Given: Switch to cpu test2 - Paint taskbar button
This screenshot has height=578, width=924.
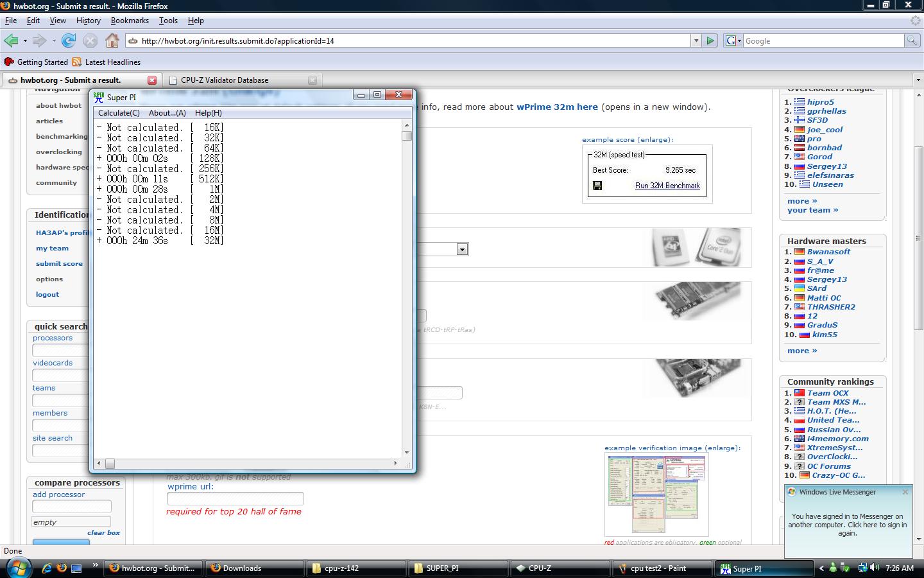Looking at the screenshot, I should pos(662,568).
